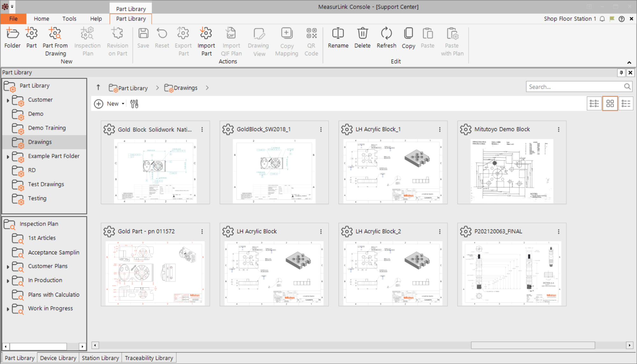
Task: Open quick access toolbar dropdown
Action: coord(12,6)
